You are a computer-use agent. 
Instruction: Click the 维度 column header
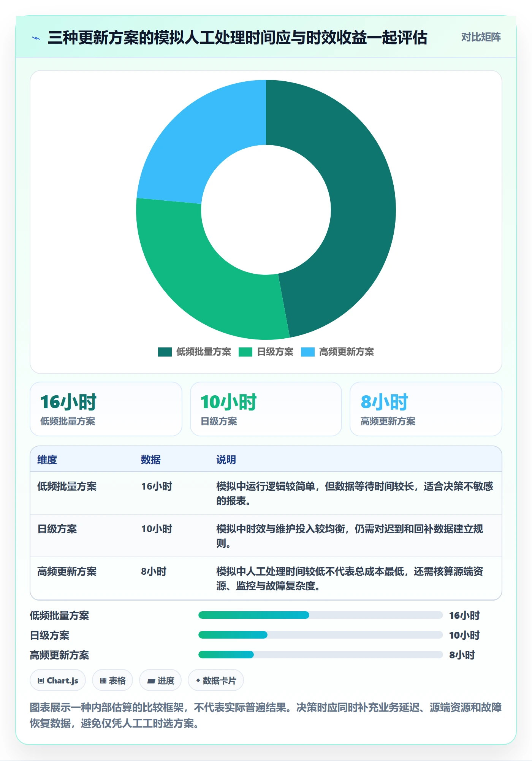pyautogui.click(x=47, y=460)
